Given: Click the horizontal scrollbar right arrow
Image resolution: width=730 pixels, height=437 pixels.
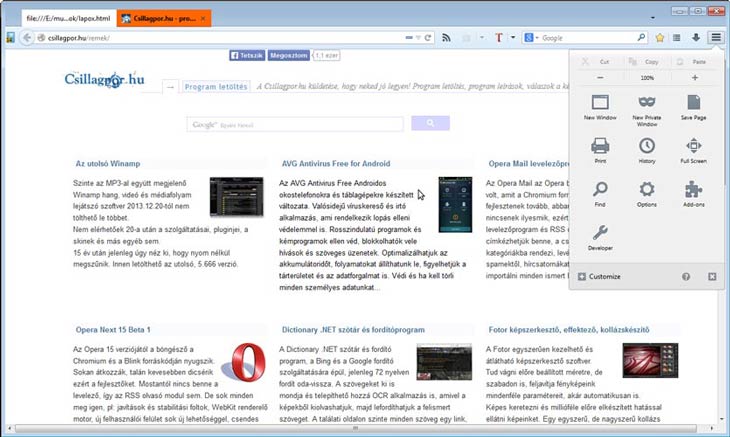Looking at the screenshot, I should pyautogui.click(x=711, y=428).
